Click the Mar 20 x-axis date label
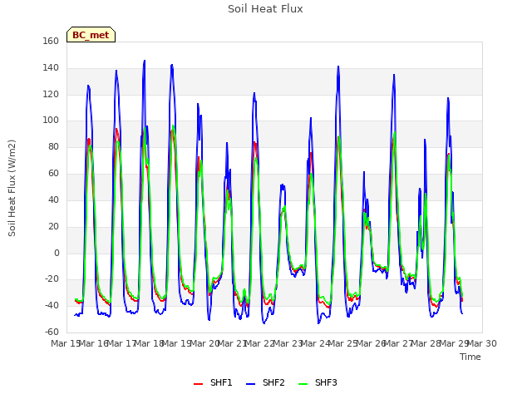 pyautogui.click(x=204, y=343)
